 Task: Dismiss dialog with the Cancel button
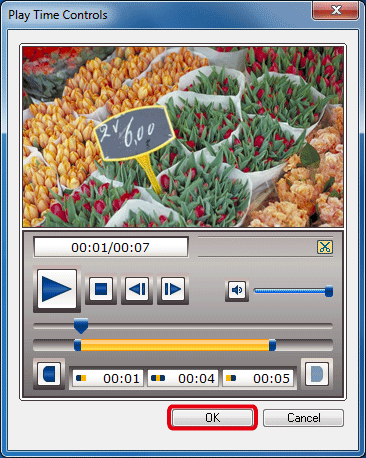pyautogui.click(x=303, y=418)
